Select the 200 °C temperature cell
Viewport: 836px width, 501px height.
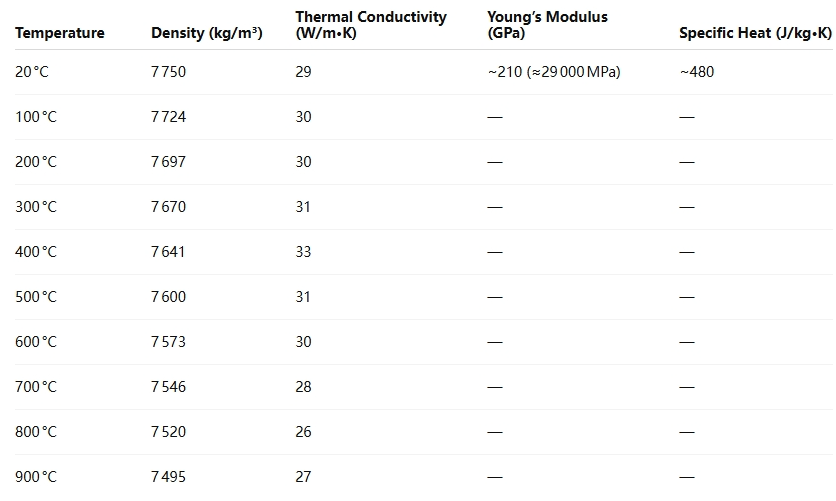tap(36, 162)
